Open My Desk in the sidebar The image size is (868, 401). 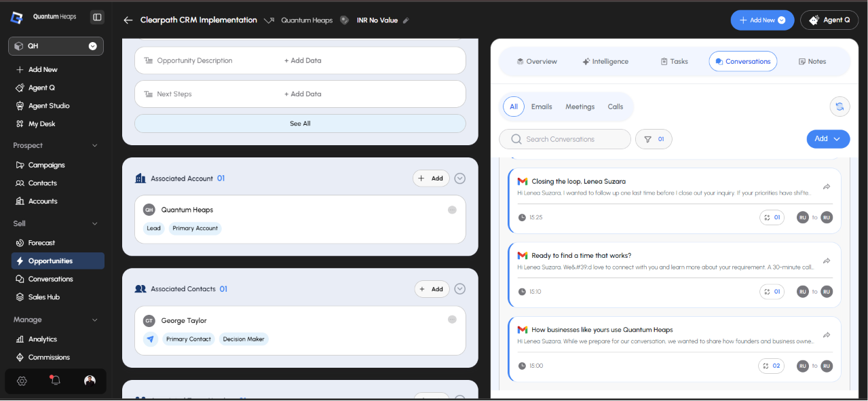coord(35,124)
